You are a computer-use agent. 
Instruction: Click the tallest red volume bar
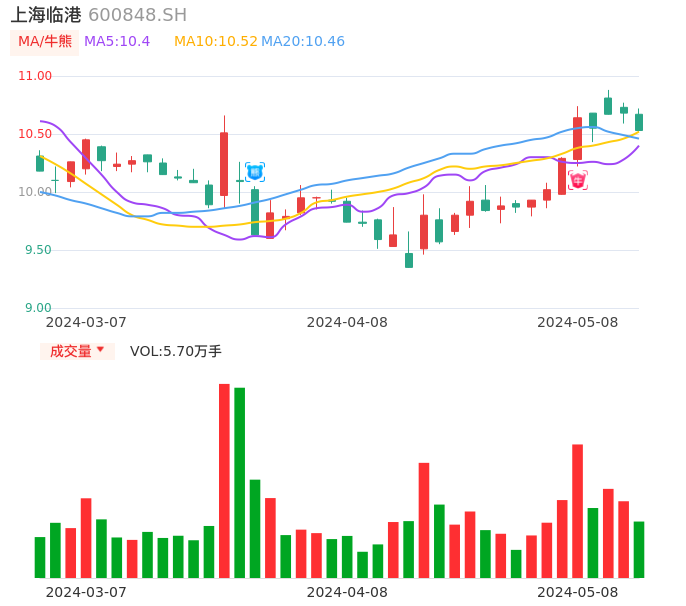pos(224,480)
